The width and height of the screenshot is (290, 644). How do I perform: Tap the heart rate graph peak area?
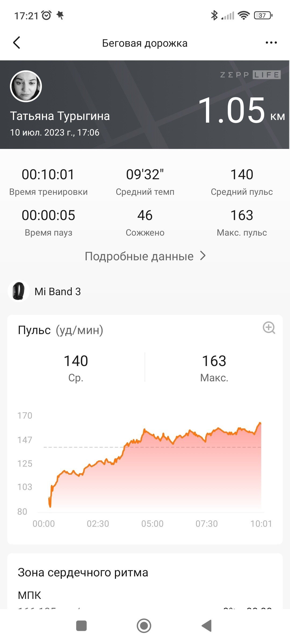(259, 424)
